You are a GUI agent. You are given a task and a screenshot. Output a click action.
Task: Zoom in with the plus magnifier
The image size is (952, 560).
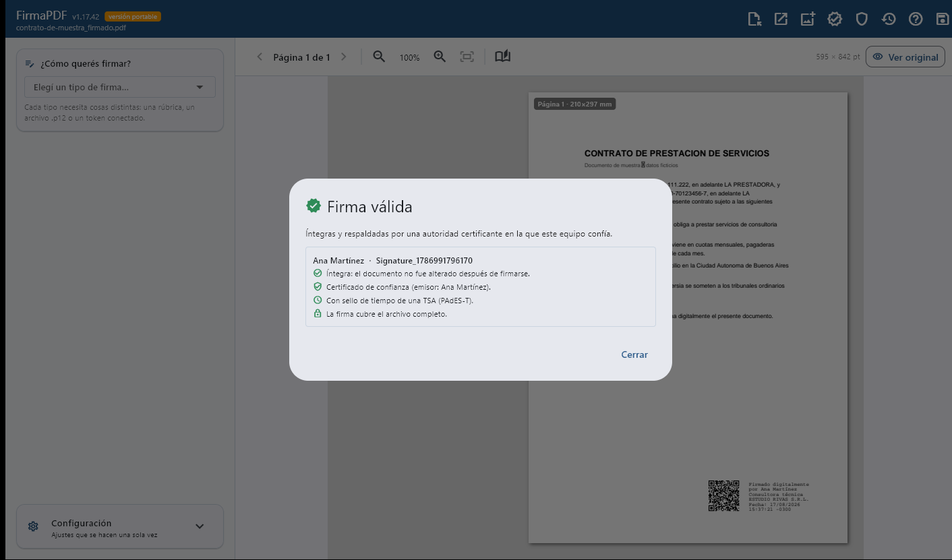coord(440,57)
